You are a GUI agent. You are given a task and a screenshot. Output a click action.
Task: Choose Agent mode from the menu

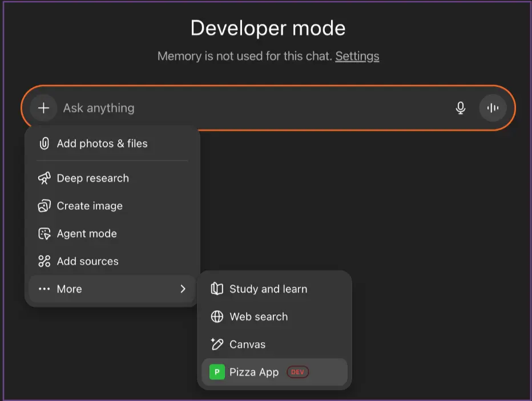[x=87, y=233]
